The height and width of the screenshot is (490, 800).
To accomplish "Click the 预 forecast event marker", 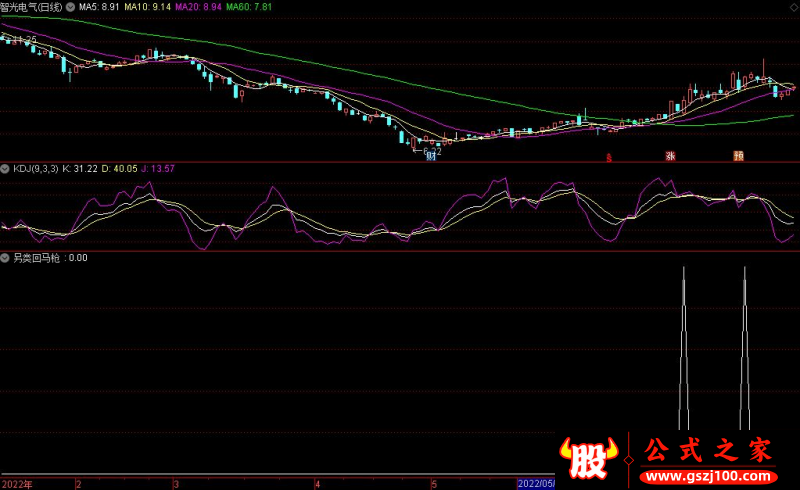I will [x=738, y=156].
